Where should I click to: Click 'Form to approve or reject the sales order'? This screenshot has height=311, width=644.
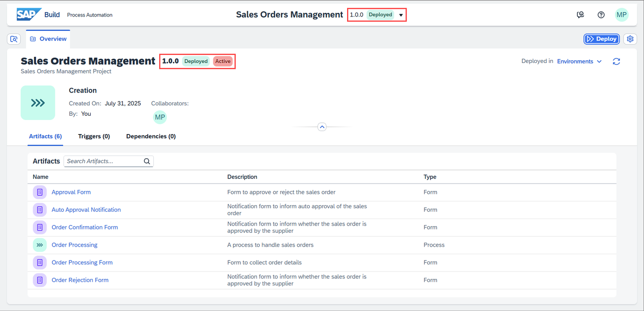(x=281, y=192)
